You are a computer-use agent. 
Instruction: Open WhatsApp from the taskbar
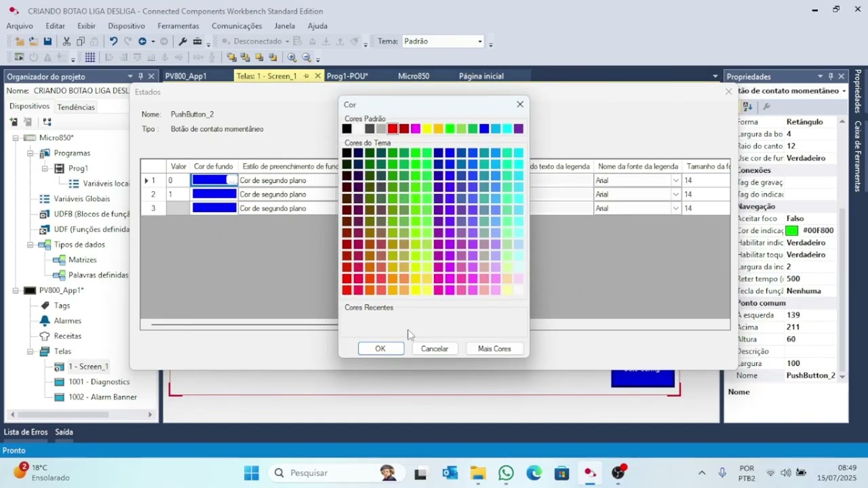[x=506, y=472]
